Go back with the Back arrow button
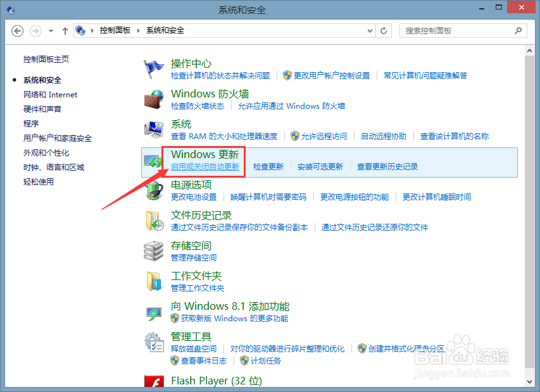540x392 pixels. [17, 31]
